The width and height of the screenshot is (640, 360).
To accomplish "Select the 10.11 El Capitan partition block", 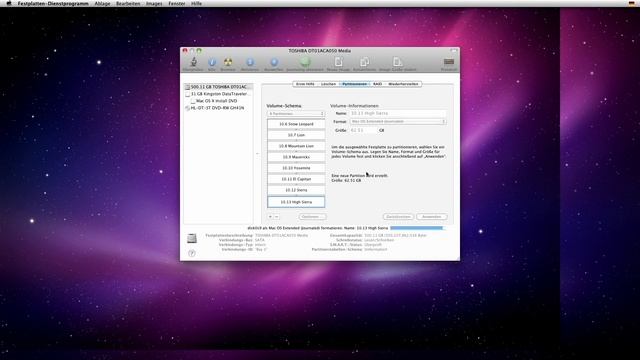I will tap(296, 179).
